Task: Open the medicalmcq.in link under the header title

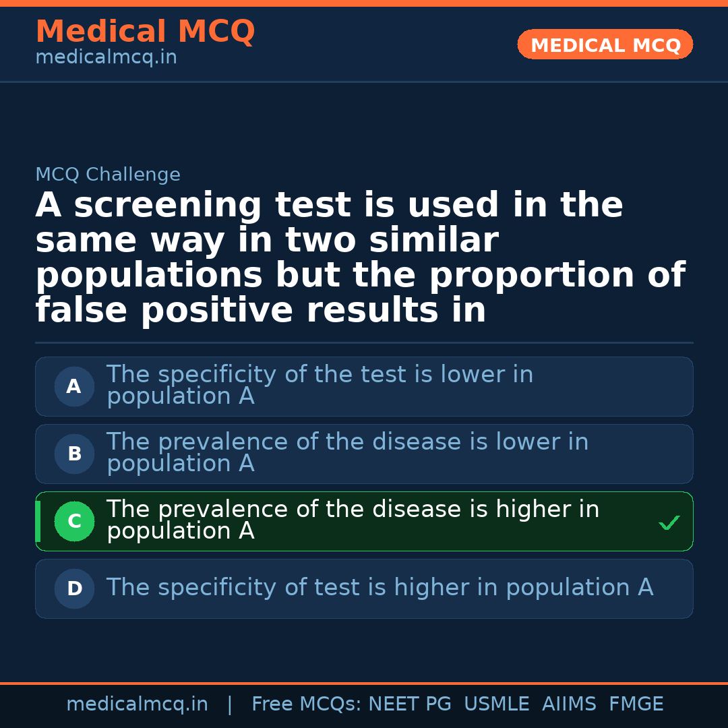Action: (106, 58)
